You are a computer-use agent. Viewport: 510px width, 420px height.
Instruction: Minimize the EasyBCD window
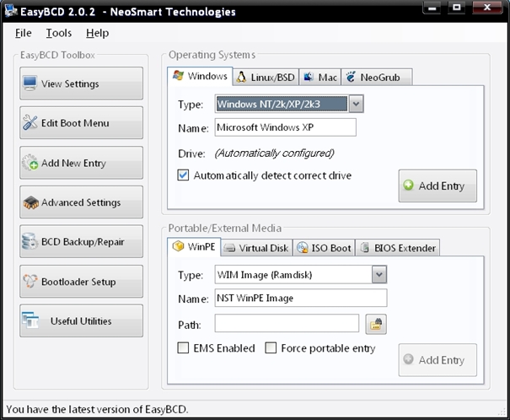coord(432,8)
